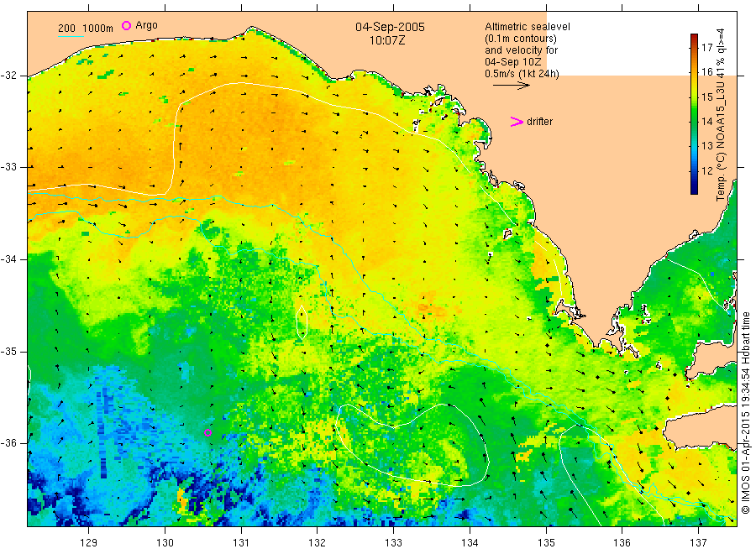Click the '-34' latitude axis label
Screen dimensions: 756x554
click(8, 259)
